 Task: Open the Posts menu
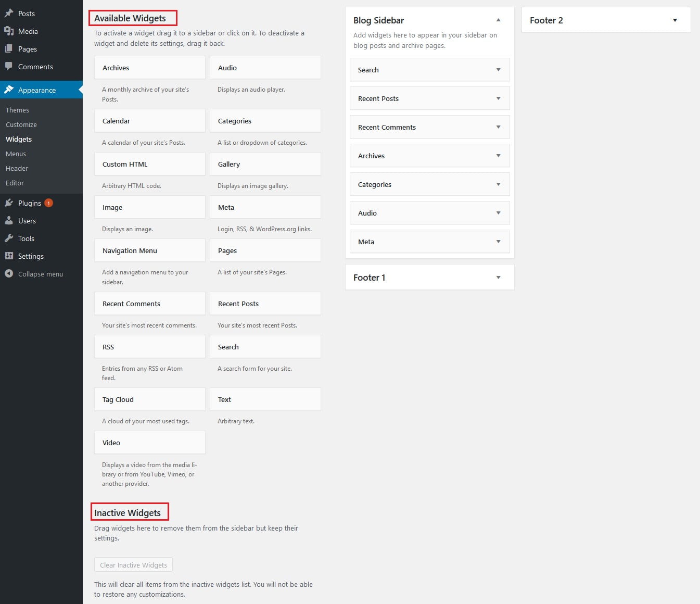[27, 14]
